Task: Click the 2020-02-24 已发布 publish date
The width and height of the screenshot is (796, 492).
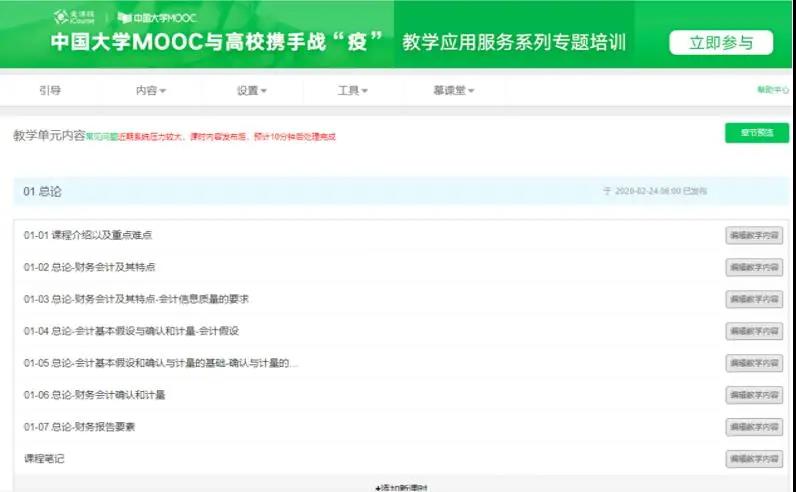Action: 655,191
